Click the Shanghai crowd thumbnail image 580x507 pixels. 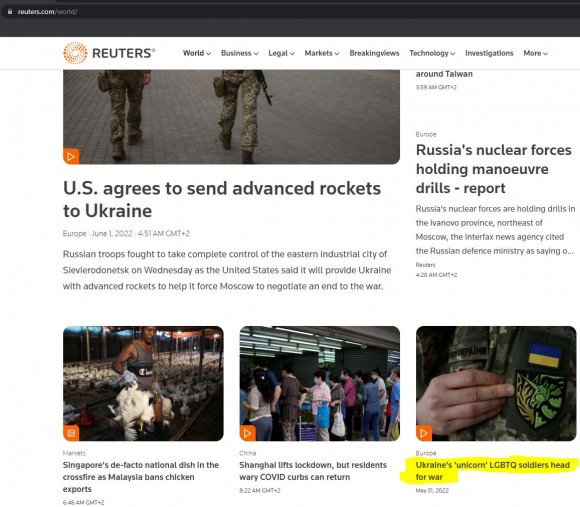pos(320,383)
